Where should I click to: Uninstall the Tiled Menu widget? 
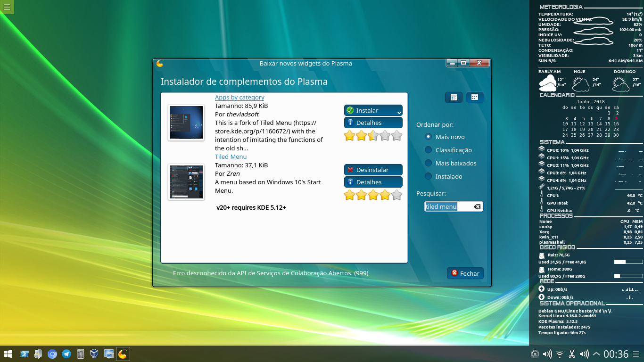click(x=373, y=170)
